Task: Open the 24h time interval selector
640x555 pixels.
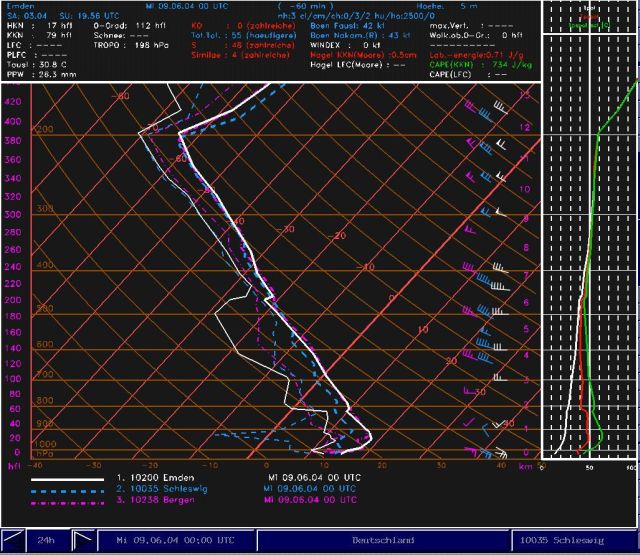Action: (45, 540)
